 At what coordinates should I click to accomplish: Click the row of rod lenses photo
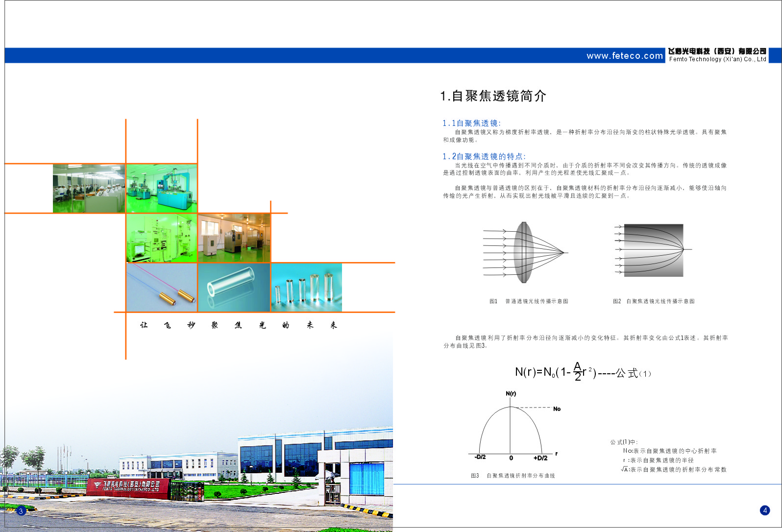pos(306,288)
